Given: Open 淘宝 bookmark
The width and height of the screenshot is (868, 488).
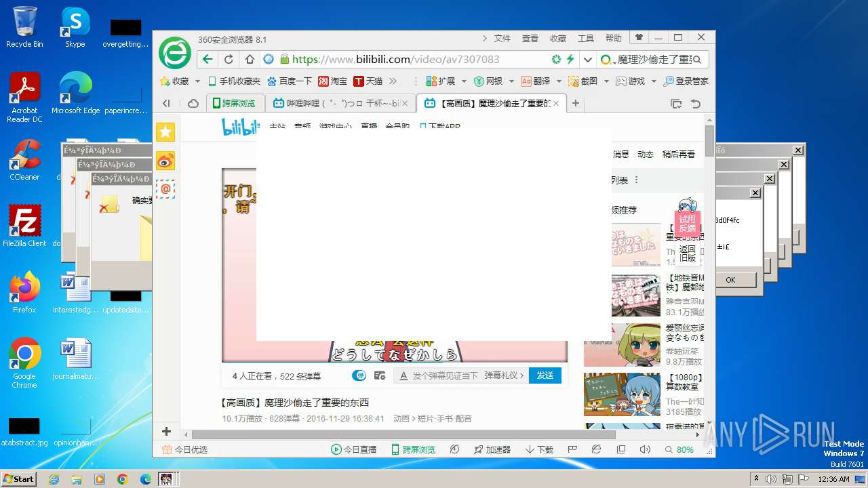Looking at the screenshot, I should [333, 81].
